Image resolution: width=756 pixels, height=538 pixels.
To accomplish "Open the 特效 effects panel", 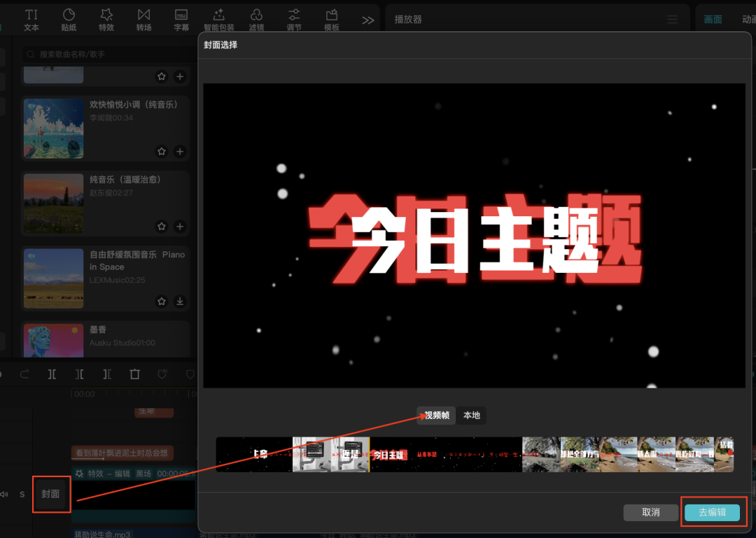I will tap(106, 19).
